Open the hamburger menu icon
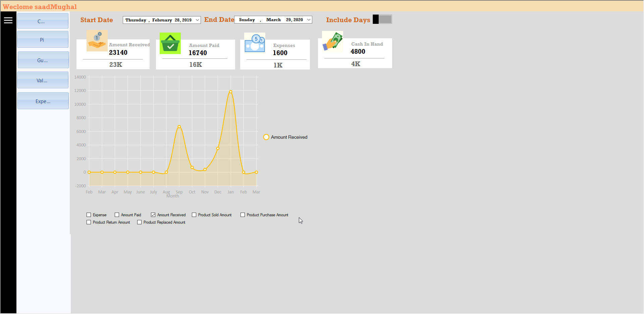 click(8, 20)
